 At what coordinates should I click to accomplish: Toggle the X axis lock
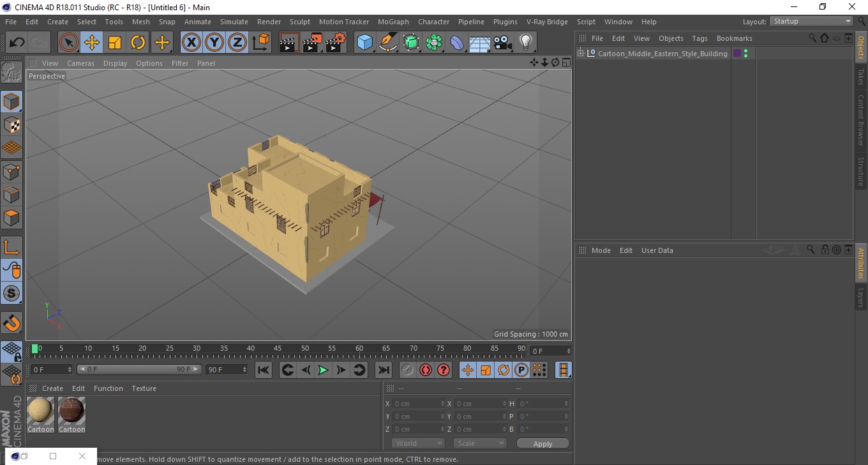point(191,43)
